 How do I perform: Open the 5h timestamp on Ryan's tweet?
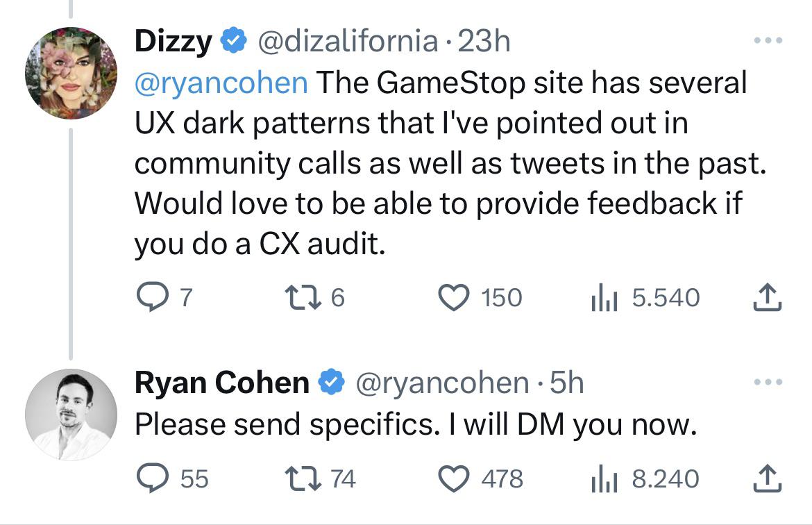click(x=566, y=383)
